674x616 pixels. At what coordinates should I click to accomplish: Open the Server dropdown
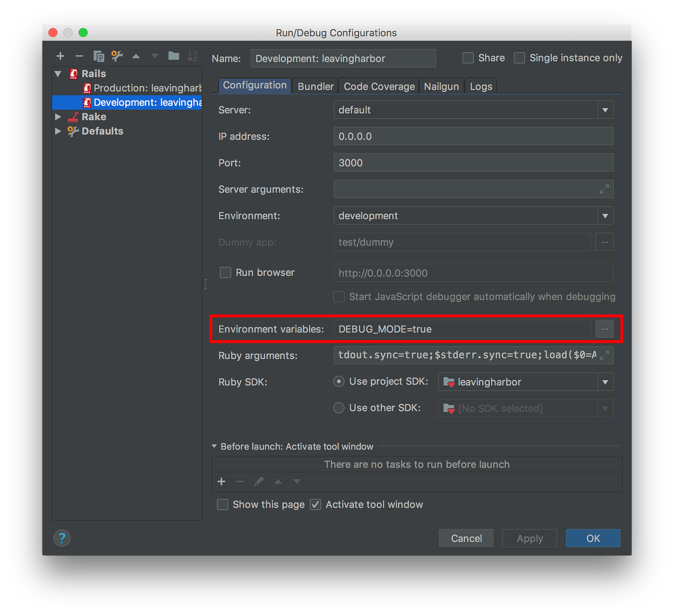(605, 110)
